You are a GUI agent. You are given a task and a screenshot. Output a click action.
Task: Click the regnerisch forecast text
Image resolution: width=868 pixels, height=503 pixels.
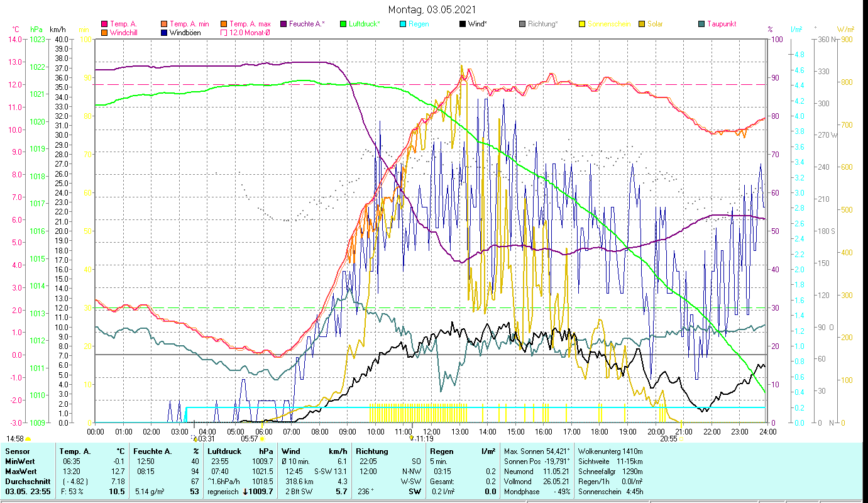pyautogui.click(x=223, y=492)
